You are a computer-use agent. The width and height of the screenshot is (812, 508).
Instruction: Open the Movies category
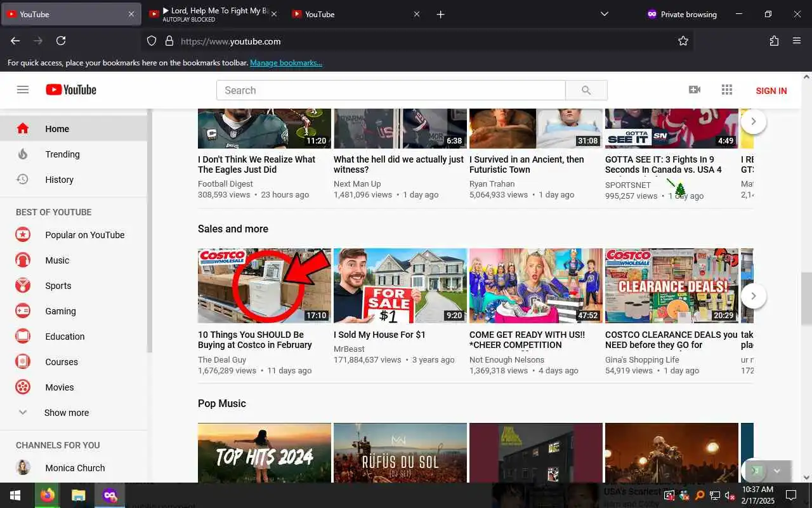(x=74, y=387)
